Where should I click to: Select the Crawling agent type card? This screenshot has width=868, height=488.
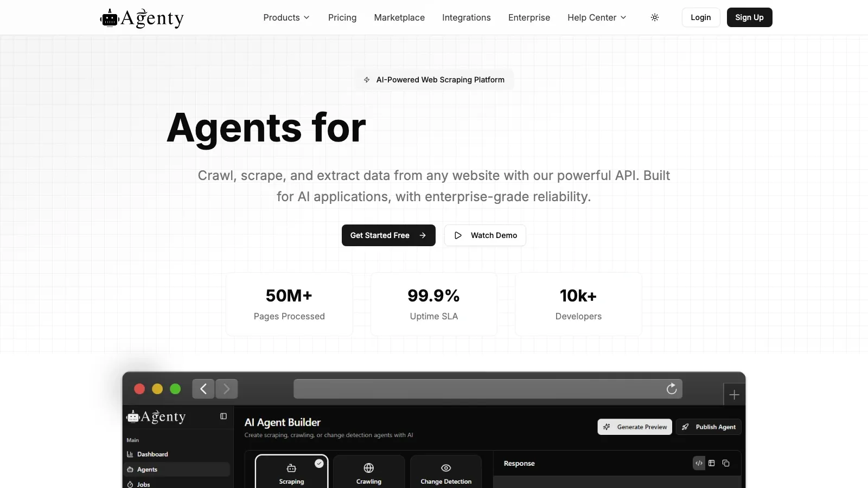point(369,472)
